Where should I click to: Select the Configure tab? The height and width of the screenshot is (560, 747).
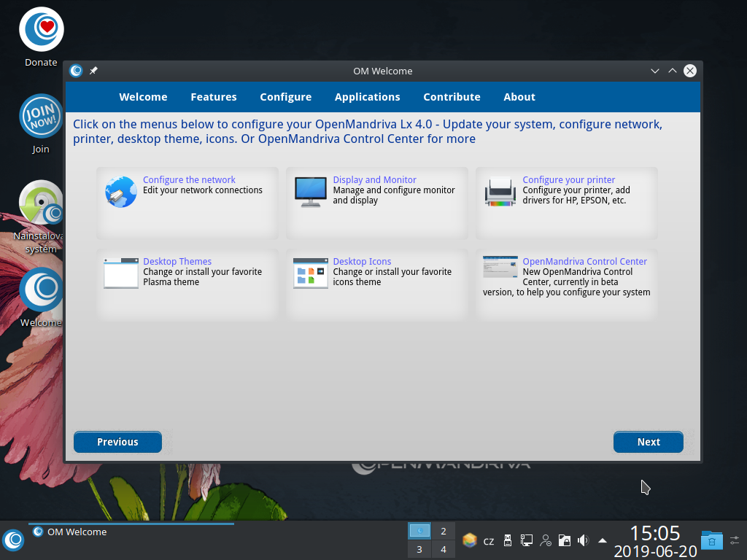pos(285,97)
